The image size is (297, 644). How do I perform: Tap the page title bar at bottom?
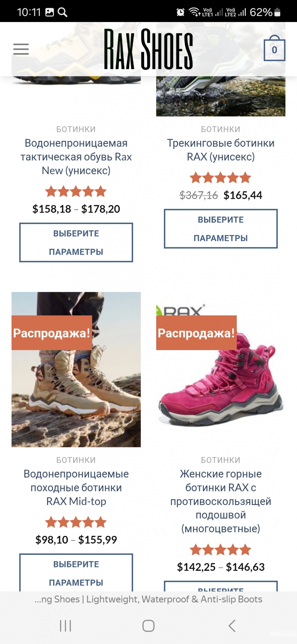point(148,599)
